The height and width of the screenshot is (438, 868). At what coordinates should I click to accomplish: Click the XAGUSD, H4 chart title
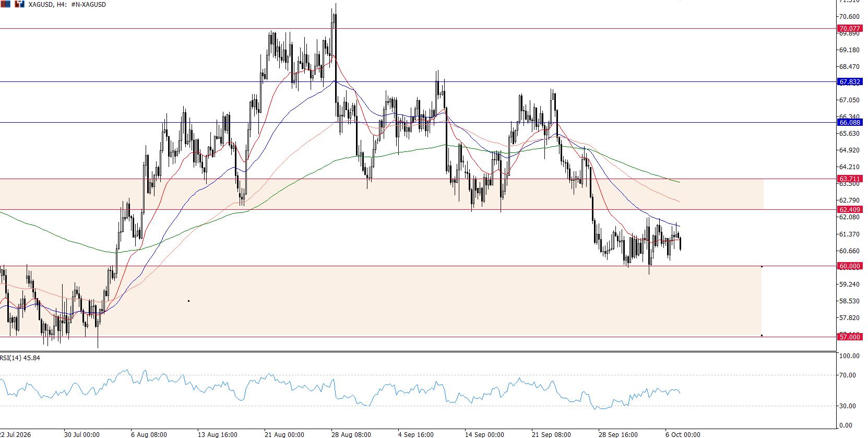[67, 4]
